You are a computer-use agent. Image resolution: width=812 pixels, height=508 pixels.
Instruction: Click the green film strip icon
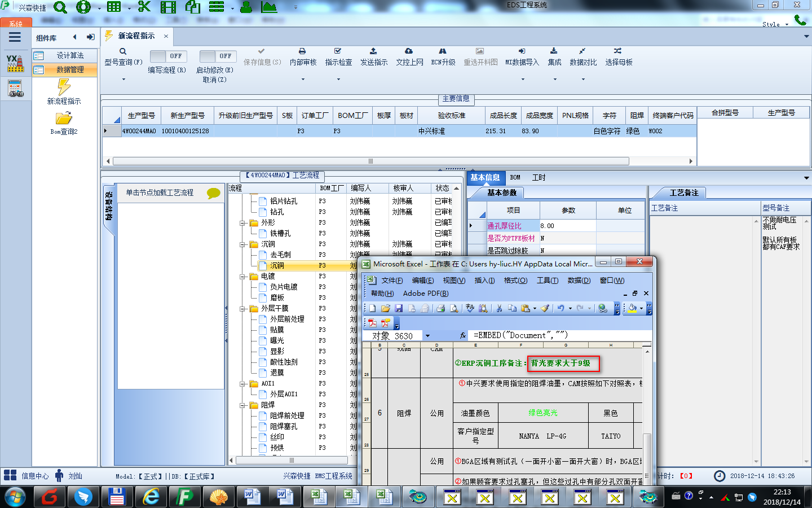168,7
